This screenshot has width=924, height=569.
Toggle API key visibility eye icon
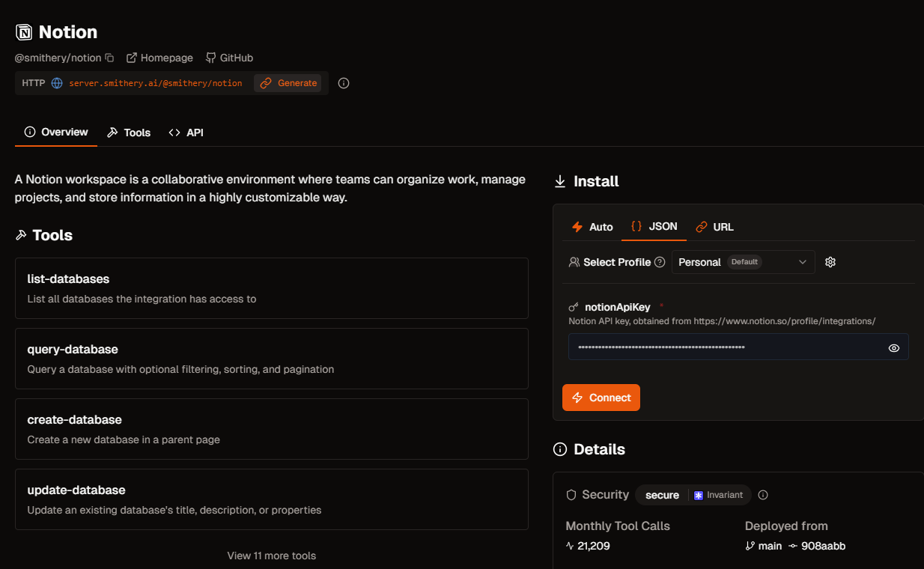click(894, 348)
